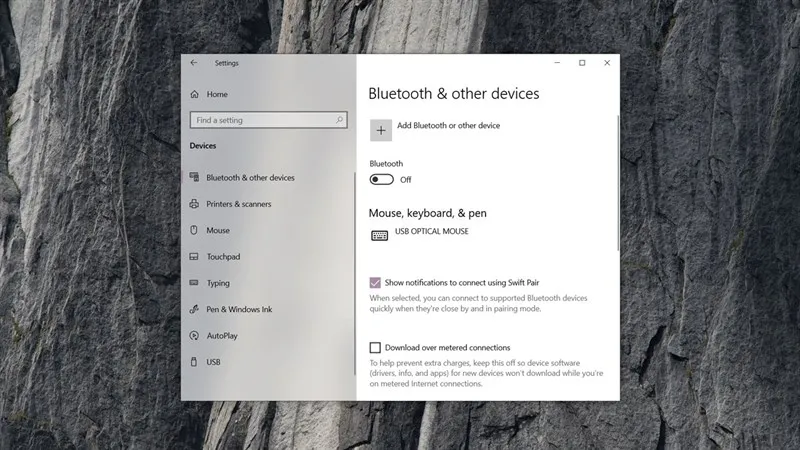Close the Settings window
Screen dimensions: 800x450
607,63
